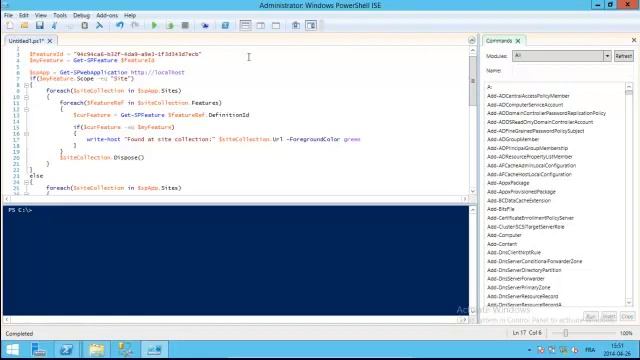Save the script using the floppy disk icon
The width and height of the screenshot is (640, 360).
coord(40,25)
